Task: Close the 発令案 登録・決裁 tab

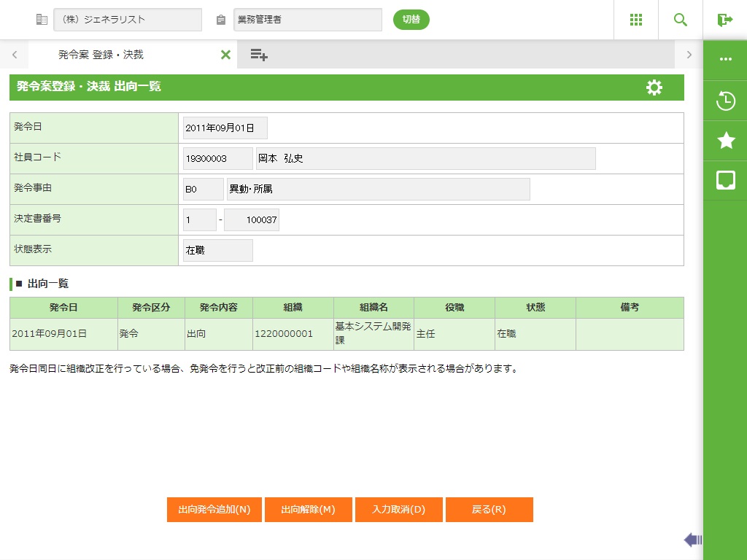Action: (225, 55)
